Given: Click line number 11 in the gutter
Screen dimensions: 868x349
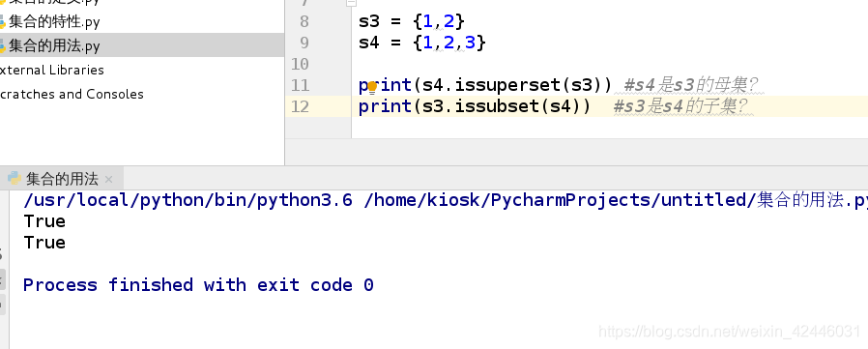Looking at the screenshot, I should (x=300, y=85).
